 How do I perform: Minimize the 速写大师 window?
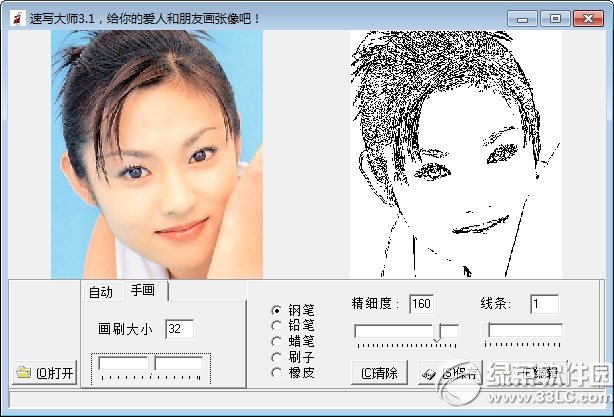click(522, 18)
